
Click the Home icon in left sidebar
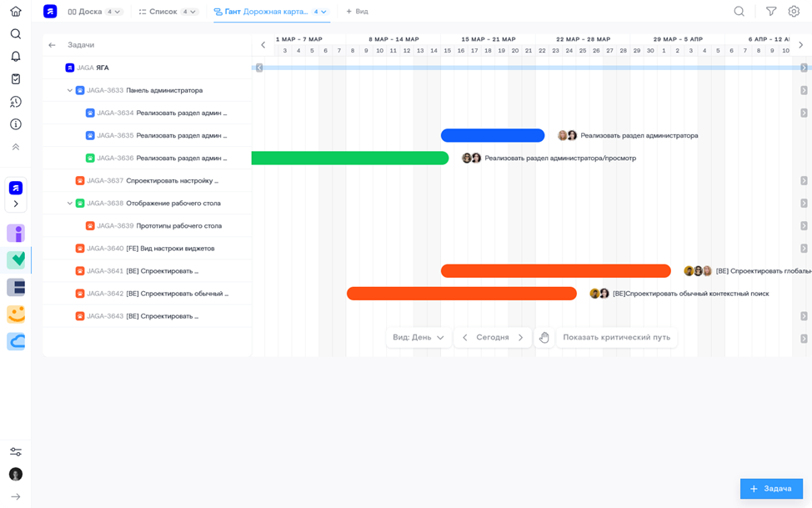pyautogui.click(x=16, y=12)
